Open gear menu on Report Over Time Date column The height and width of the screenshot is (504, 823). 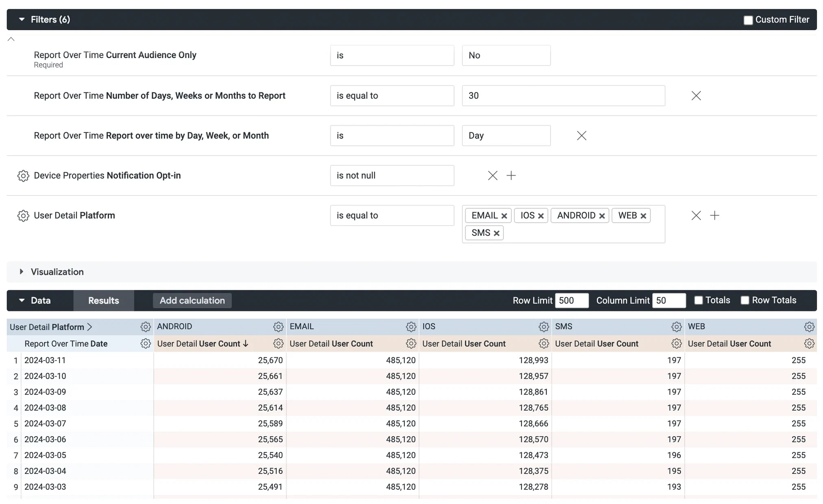(145, 343)
